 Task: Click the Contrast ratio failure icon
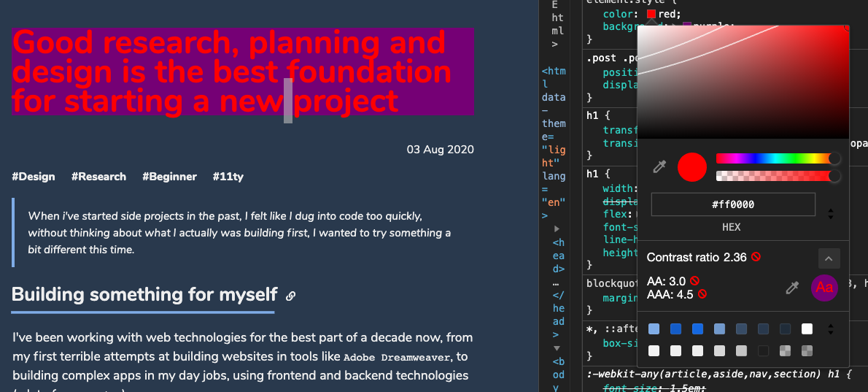[756, 257]
